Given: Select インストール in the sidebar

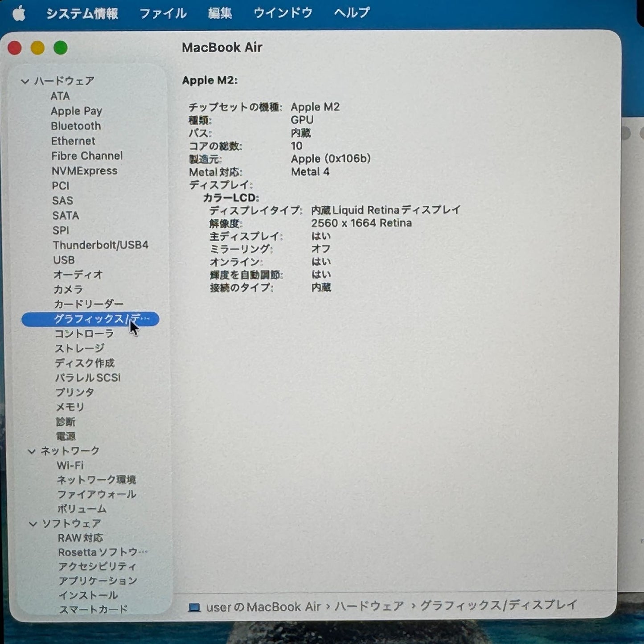Looking at the screenshot, I should (88, 596).
